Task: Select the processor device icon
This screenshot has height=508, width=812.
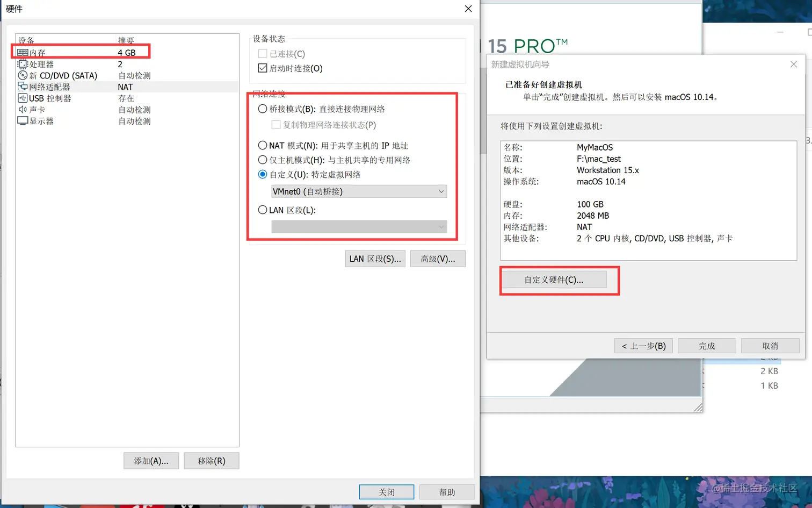Action: click(23, 64)
